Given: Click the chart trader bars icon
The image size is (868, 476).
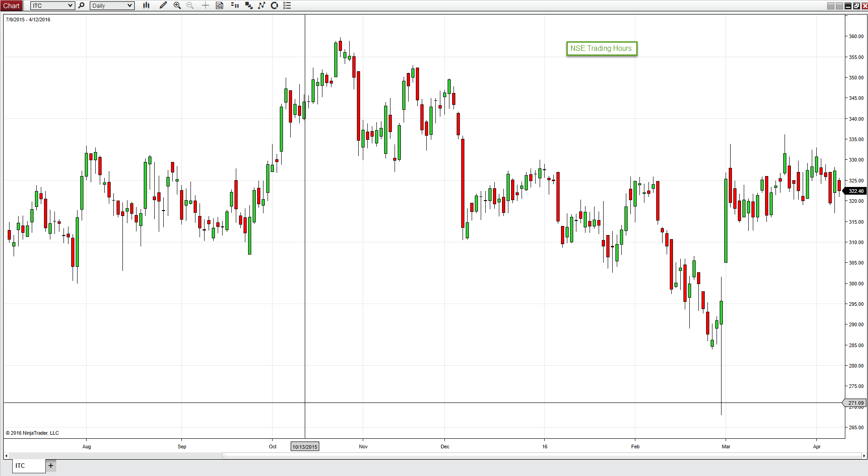Looking at the screenshot, I should (235, 5).
